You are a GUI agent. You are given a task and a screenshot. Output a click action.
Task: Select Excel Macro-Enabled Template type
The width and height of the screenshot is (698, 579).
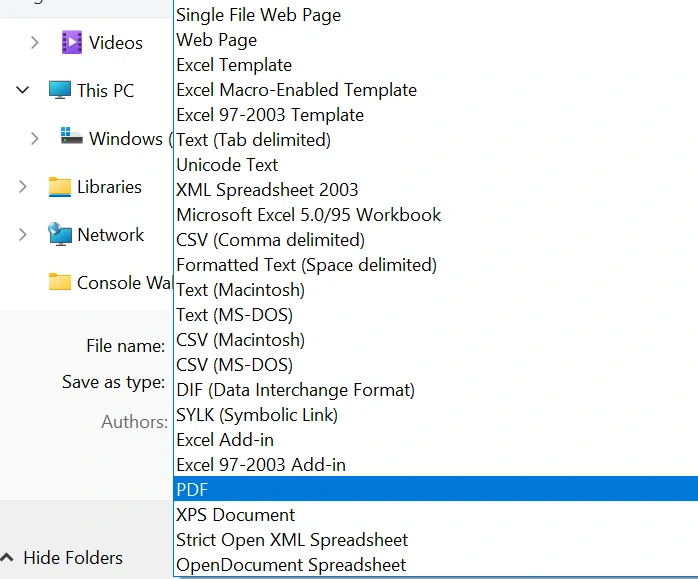tap(436, 90)
